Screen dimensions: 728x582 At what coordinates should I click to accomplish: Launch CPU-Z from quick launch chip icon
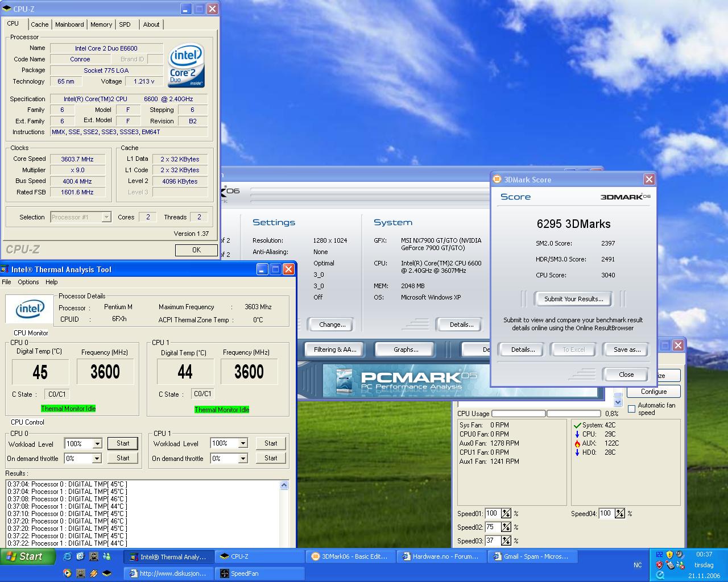coord(106,573)
